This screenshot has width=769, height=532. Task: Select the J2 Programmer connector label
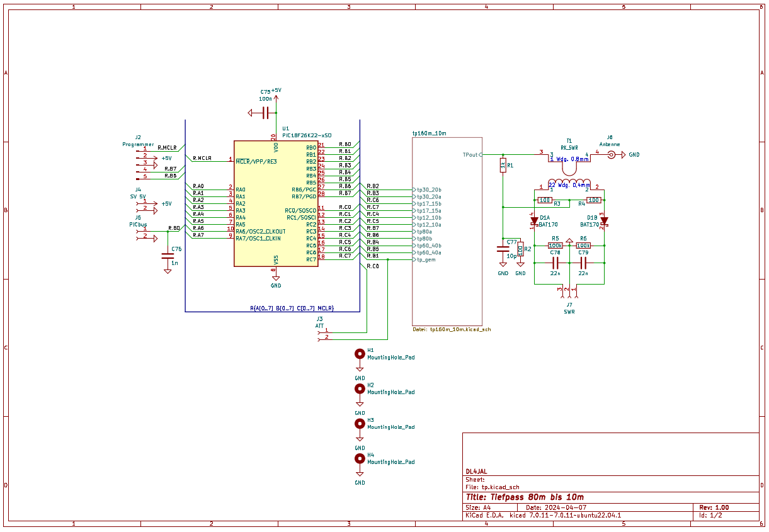[x=138, y=144]
